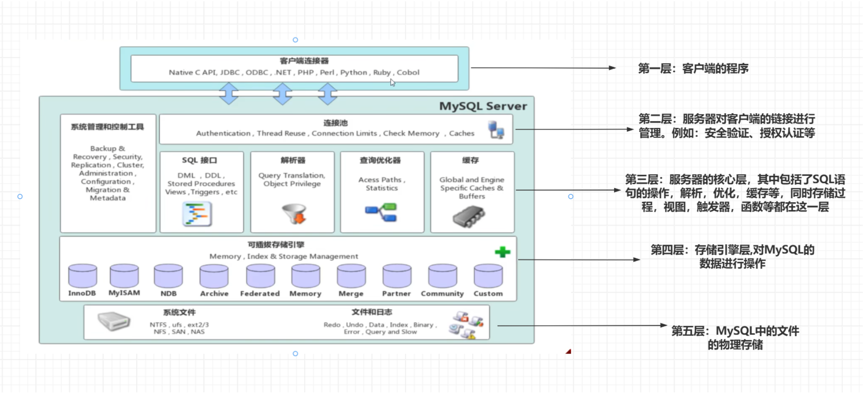Select the Federated engine cylinder
868x395 pixels.
coord(260,276)
